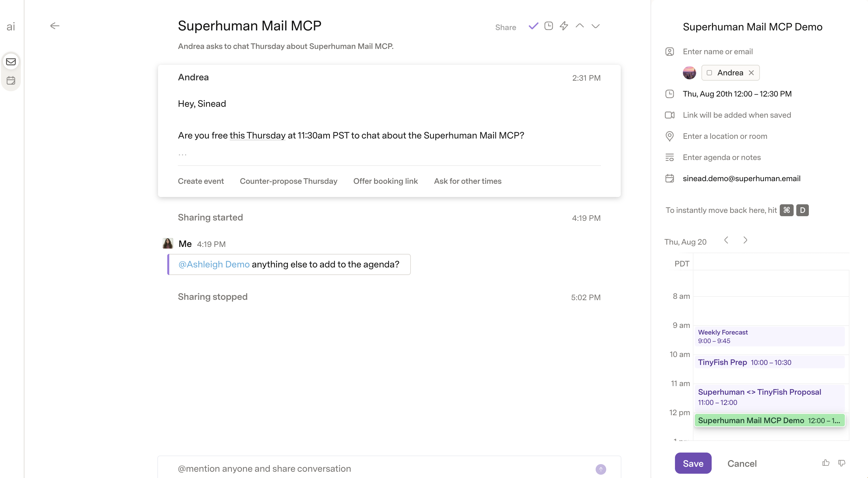This screenshot has height=478, width=868.
Task: Show previous day in mini calendar
Action: [x=726, y=240]
